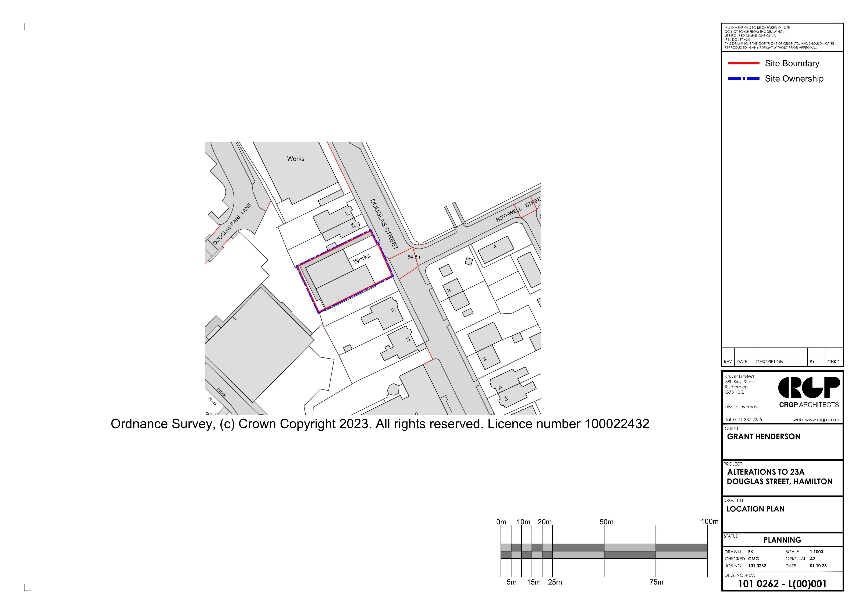868x614 pixels.
Task: Click the red Site Boundary legend line
Action: [744, 63]
